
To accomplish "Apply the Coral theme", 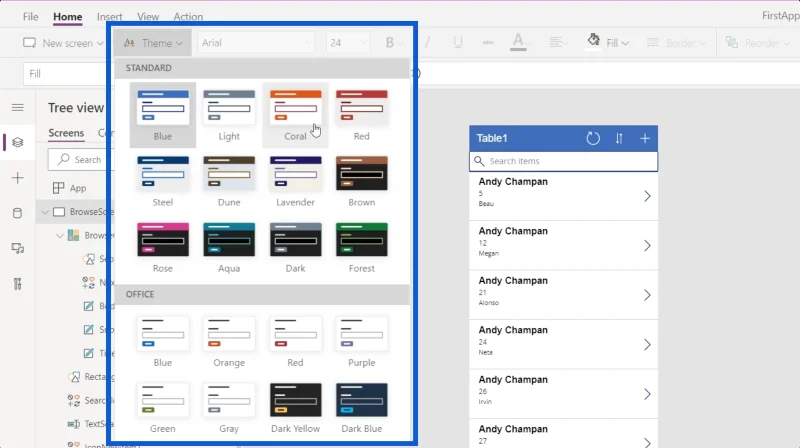I will [295, 115].
